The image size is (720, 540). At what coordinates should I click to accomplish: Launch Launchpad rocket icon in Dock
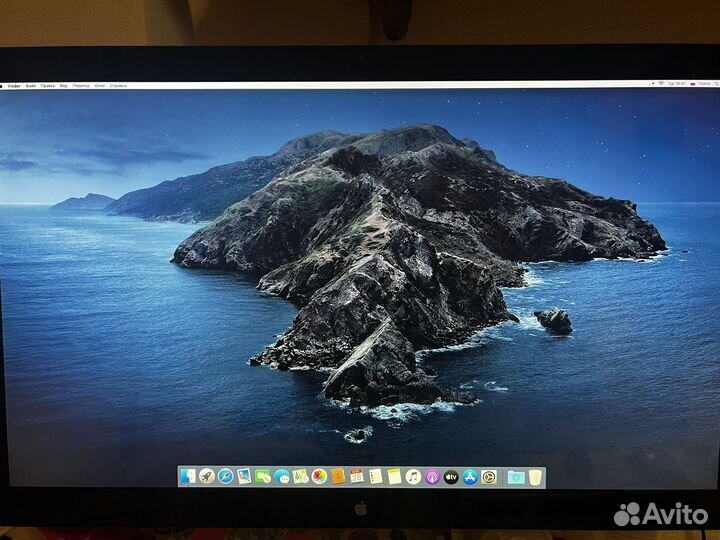(207, 477)
